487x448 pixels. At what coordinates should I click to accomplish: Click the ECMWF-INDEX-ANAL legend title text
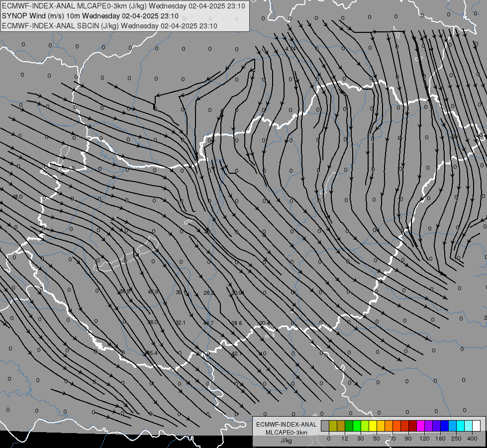click(287, 425)
